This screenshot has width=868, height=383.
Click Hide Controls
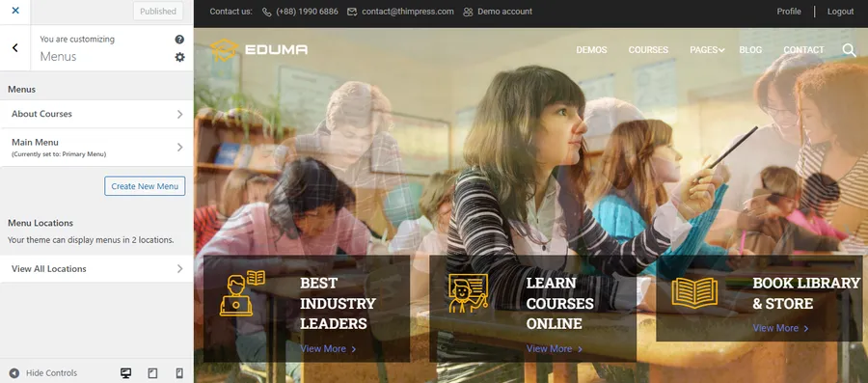pos(42,373)
